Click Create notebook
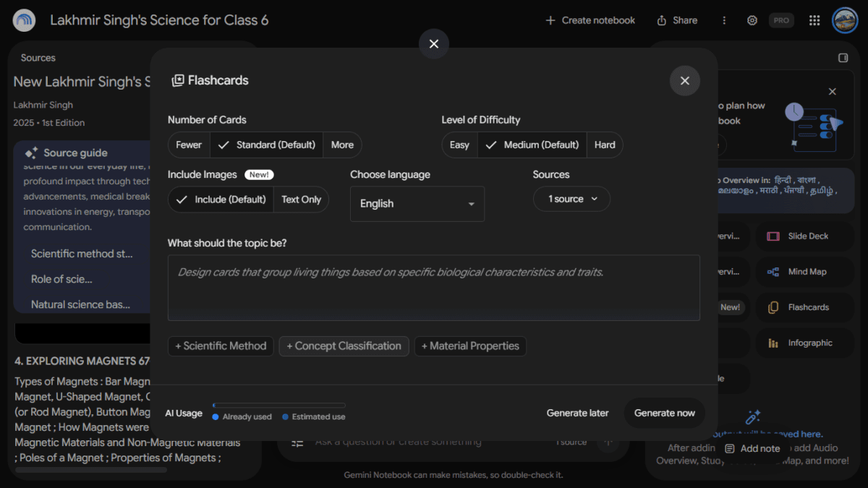 pos(590,20)
